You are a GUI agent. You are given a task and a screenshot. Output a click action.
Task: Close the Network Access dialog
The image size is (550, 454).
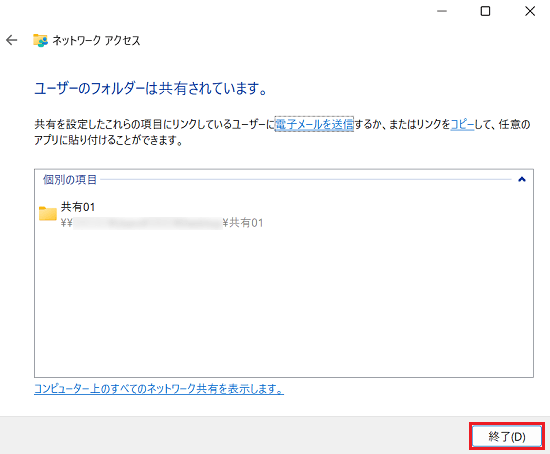tap(530, 11)
